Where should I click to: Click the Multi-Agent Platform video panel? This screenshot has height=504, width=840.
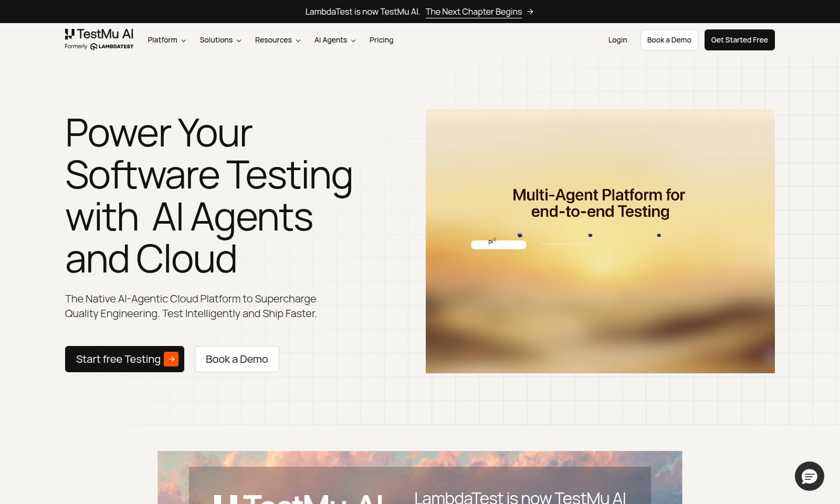click(x=600, y=241)
